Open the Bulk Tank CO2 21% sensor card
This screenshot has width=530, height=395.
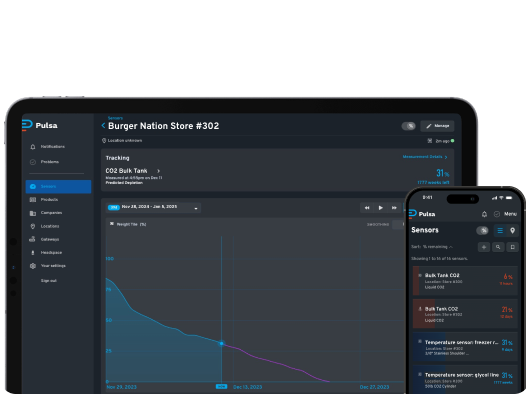[x=465, y=314]
